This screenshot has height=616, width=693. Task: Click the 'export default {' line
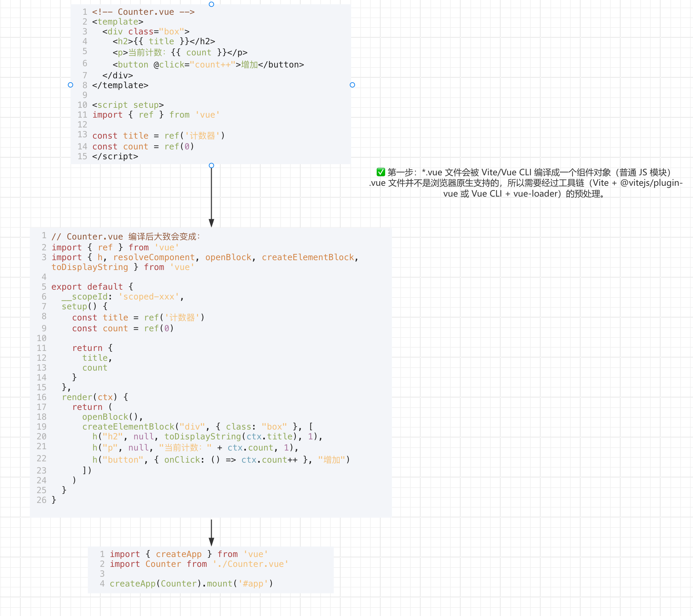(92, 287)
